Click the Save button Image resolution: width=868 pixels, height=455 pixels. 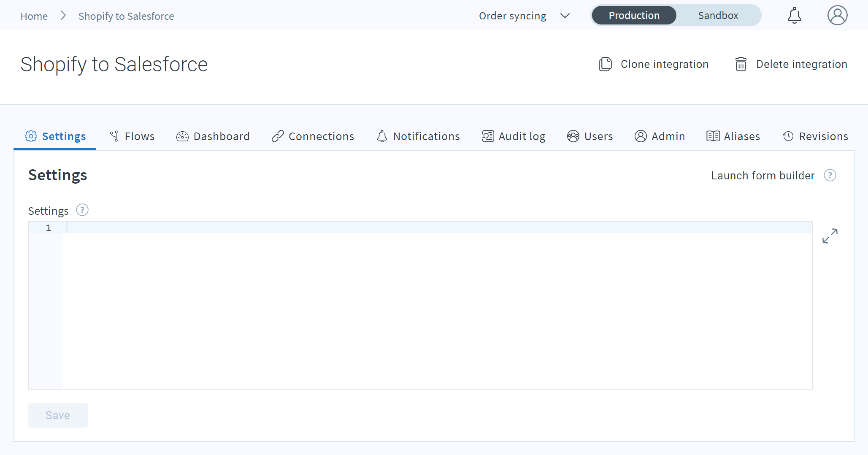tap(58, 415)
